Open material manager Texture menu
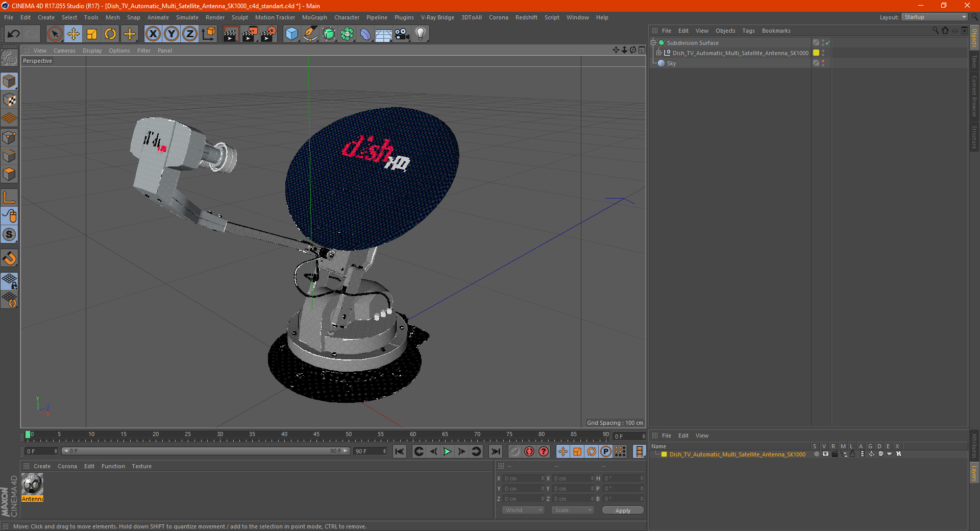Screen dimensions: 980x531 coord(141,466)
